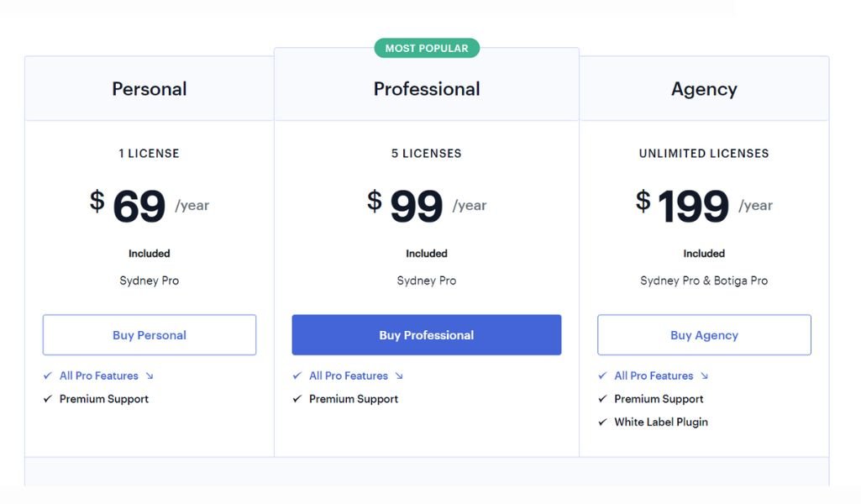Expand arrow icon beside Agency All Pro Features
861x504 pixels.
(x=705, y=376)
